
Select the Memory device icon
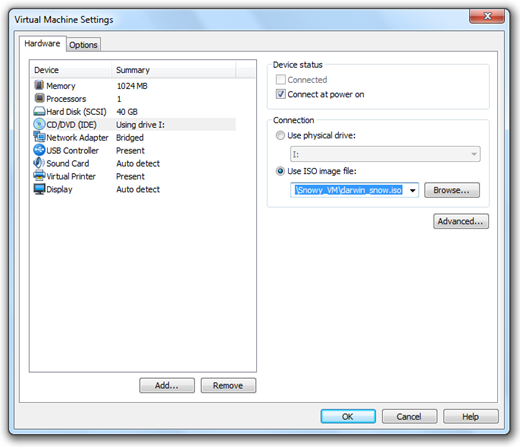click(39, 85)
